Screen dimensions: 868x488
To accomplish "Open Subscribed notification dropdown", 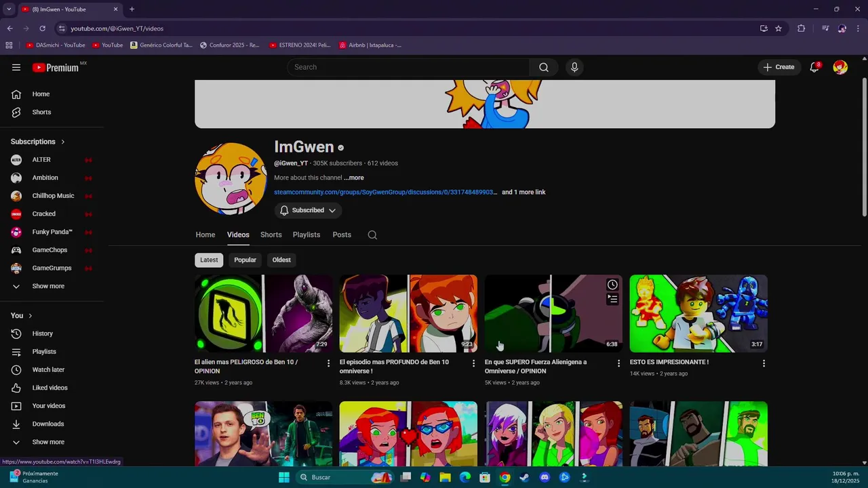I will (308, 210).
